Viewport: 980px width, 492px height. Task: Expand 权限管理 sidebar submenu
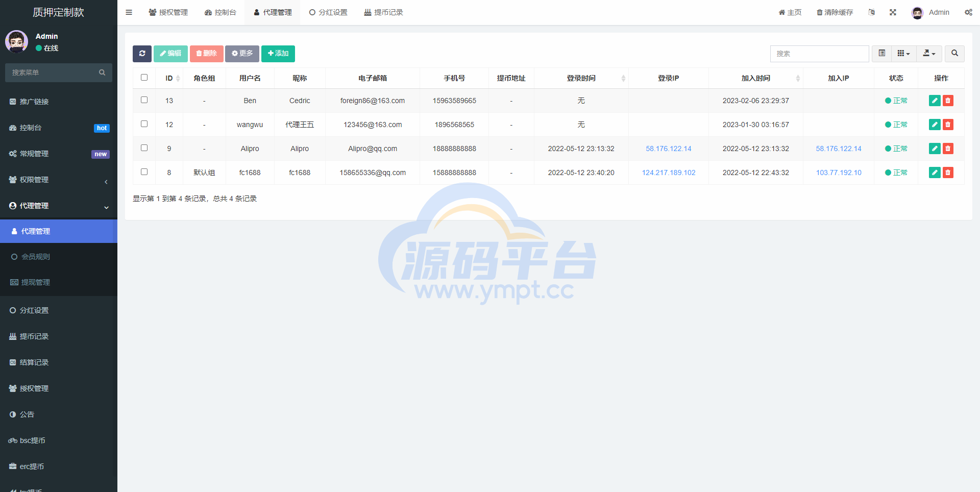[x=59, y=180]
